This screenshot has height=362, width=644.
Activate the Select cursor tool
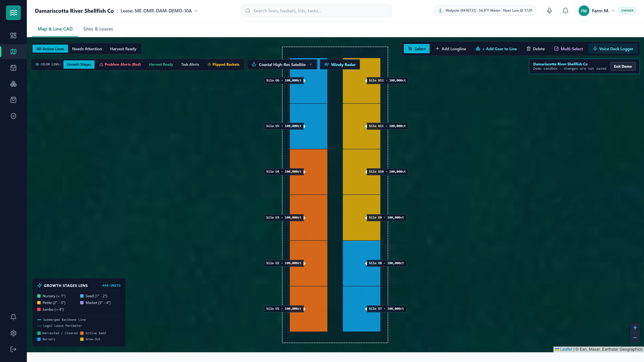(416, 49)
